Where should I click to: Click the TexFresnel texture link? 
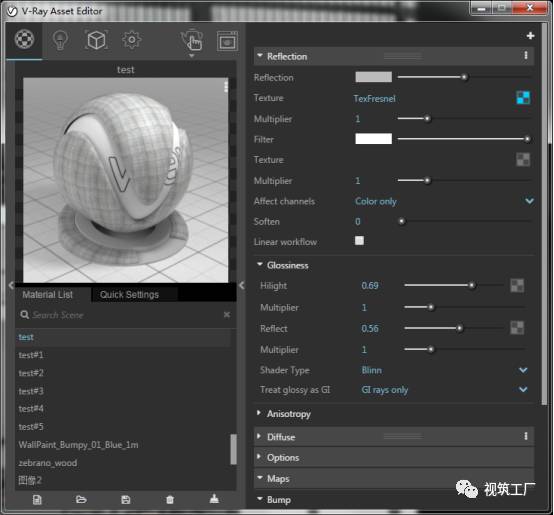375,99
